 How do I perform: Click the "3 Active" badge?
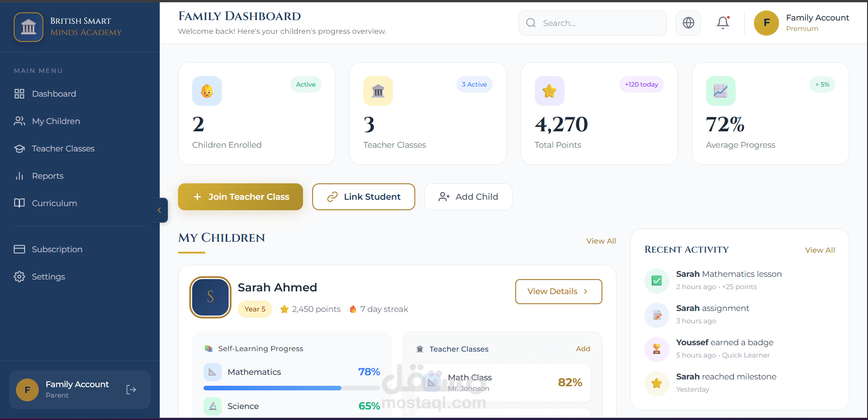(474, 84)
